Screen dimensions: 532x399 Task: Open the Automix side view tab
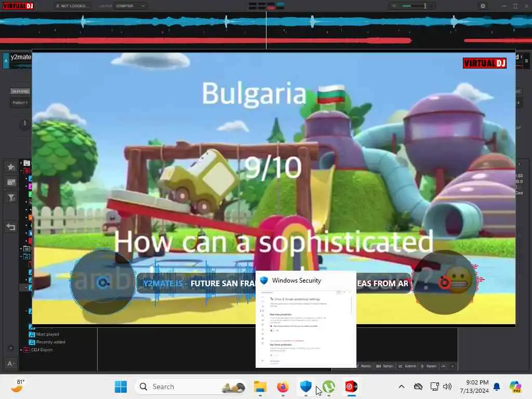pyautogui.click(x=407, y=366)
